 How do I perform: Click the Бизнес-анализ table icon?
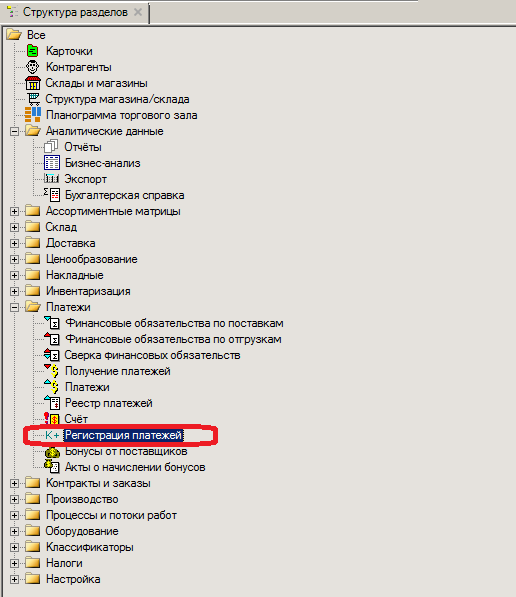point(52,163)
